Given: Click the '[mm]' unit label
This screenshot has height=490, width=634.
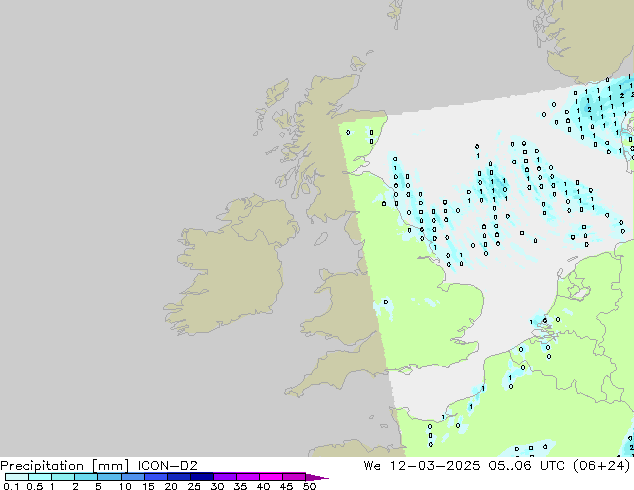Looking at the screenshot, I should (111, 466).
